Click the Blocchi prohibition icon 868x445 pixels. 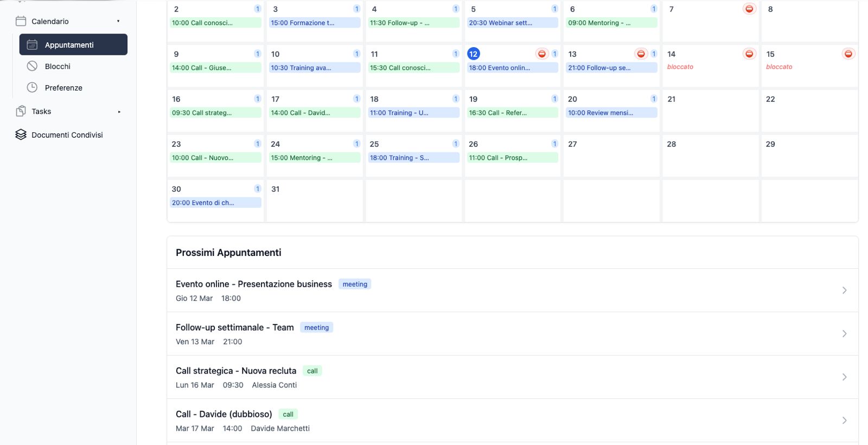point(32,66)
